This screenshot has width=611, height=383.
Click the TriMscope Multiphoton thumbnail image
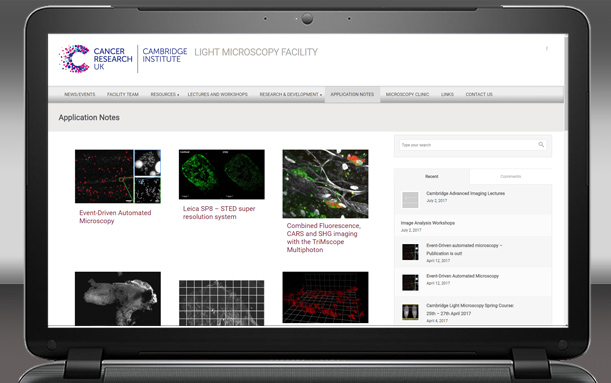click(x=325, y=184)
